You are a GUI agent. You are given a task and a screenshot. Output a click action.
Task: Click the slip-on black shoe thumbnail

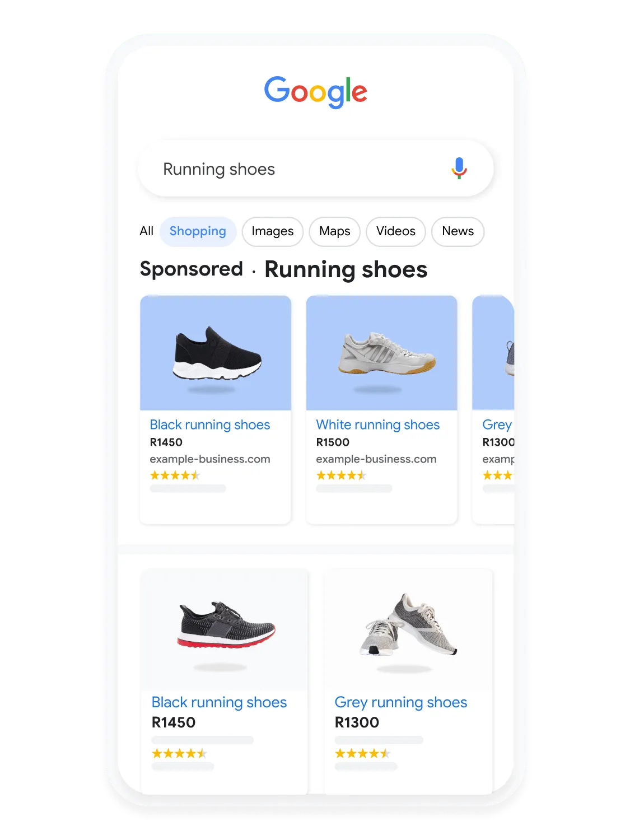point(216,353)
